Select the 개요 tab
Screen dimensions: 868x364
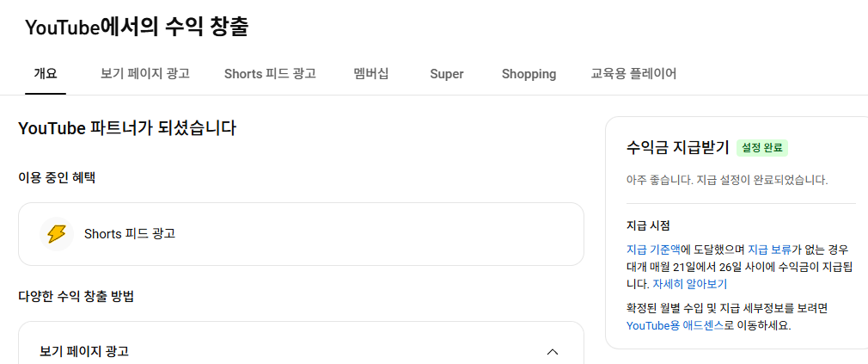pyautogui.click(x=45, y=74)
